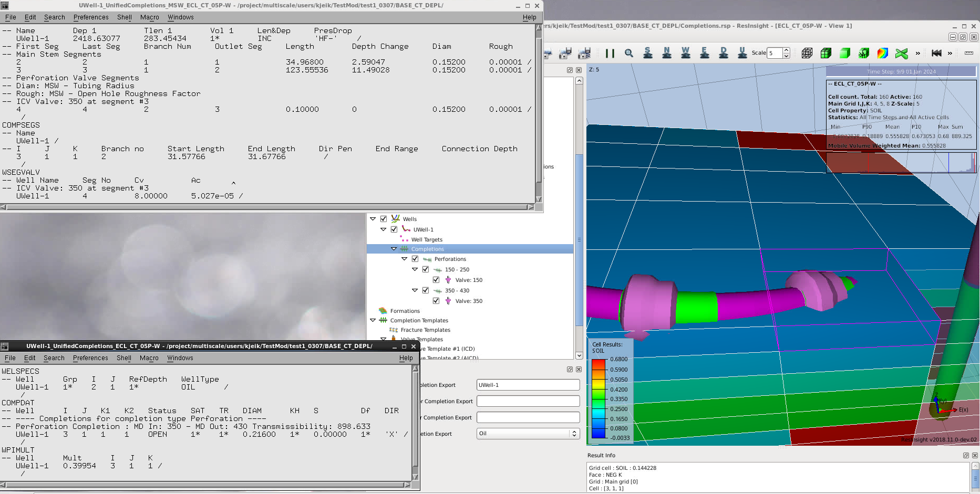Collapse the 150 - 250 perforation node
This screenshot has width=980, height=494.
415,269
